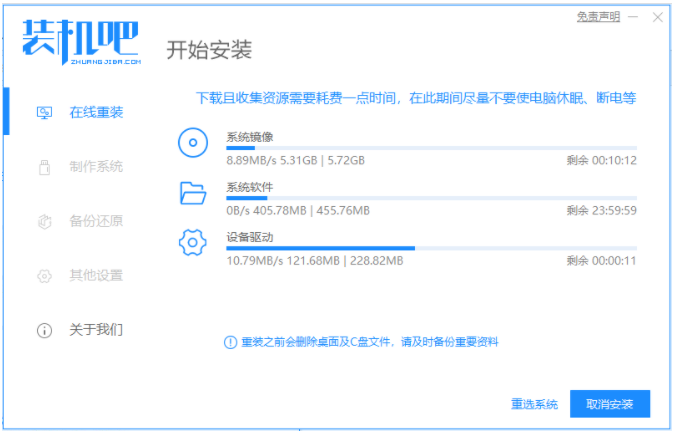Click the 制作系统 USB drive icon

click(44, 166)
